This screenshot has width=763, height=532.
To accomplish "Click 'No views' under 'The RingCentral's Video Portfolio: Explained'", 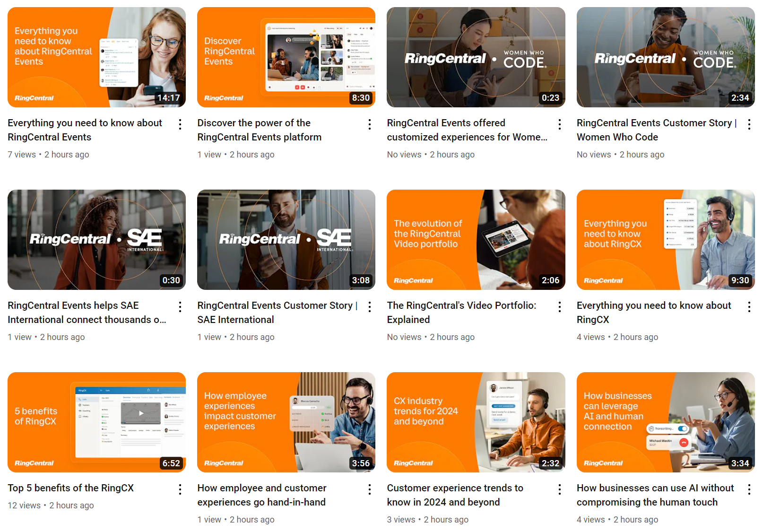I will point(404,337).
